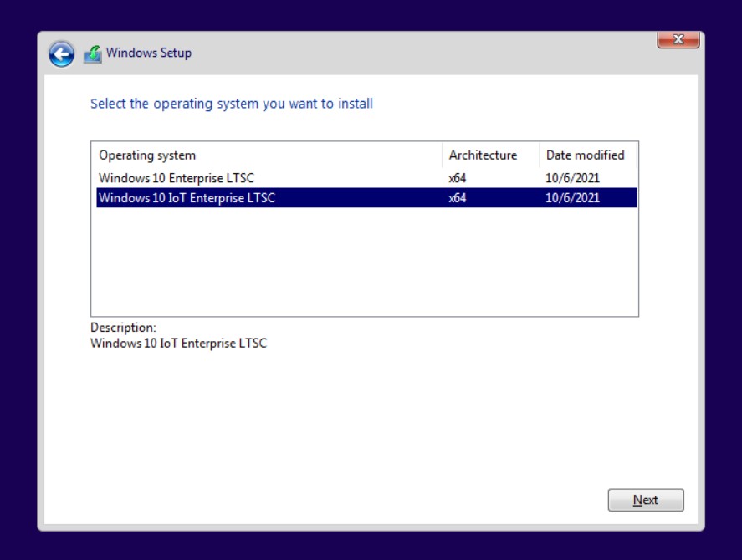The width and height of the screenshot is (742, 560).
Task: Click the 10/6/2021 date in Enterprise LTSC row
Action: pyautogui.click(x=572, y=177)
